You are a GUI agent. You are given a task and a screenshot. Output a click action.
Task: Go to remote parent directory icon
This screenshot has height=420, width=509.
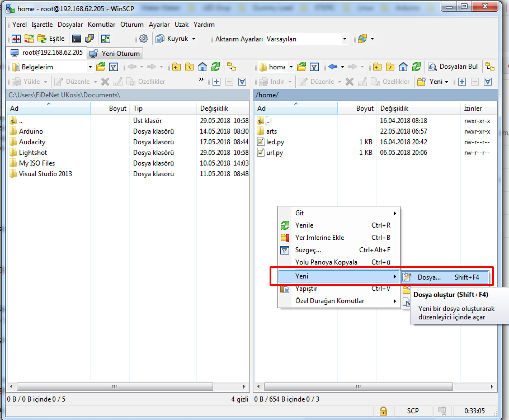[377, 67]
